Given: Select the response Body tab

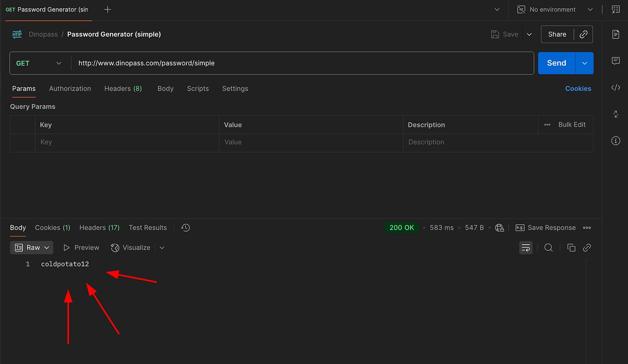Looking at the screenshot, I should (x=18, y=228).
